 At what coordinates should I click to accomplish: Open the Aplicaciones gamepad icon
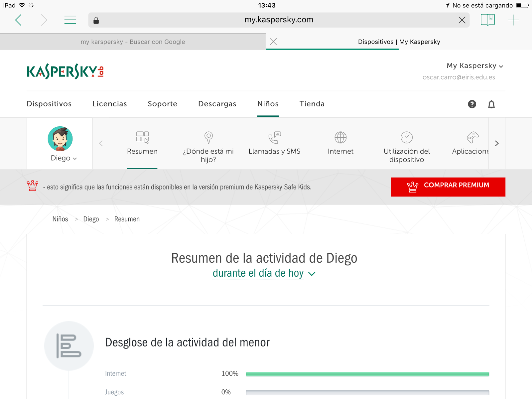click(x=472, y=137)
